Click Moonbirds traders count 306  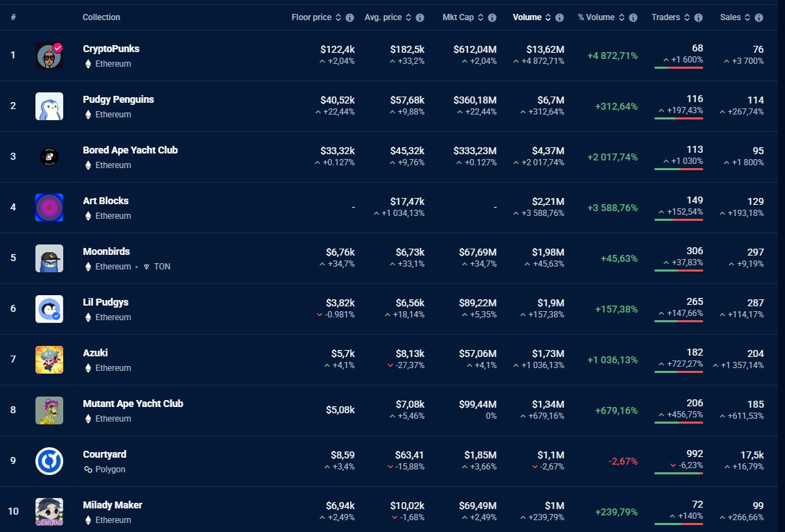coord(695,251)
